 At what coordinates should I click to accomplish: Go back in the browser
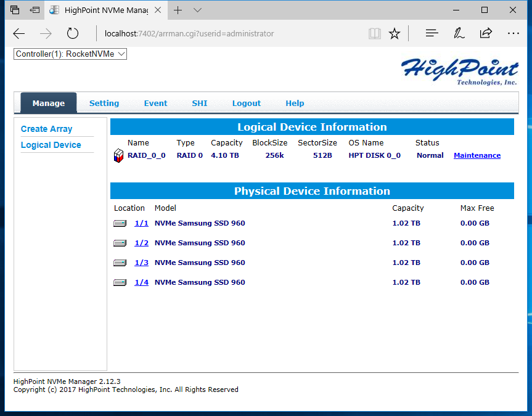19,34
